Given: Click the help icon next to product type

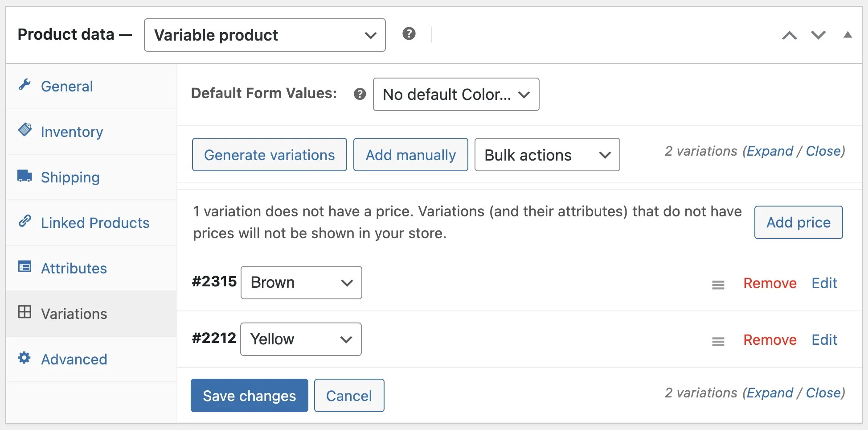Looking at the screenshot, I should coord(409,33).
